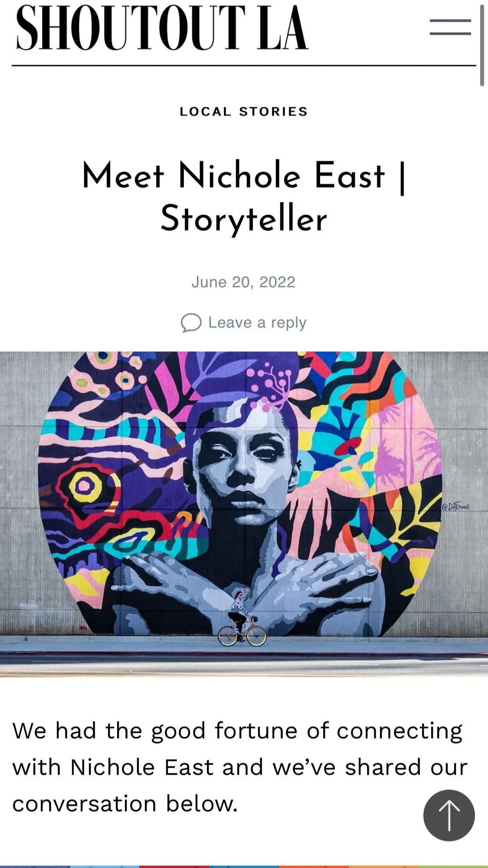Tap the dark orange share strip
This screenshot has width=488, height=868.
tap(314, 866)
